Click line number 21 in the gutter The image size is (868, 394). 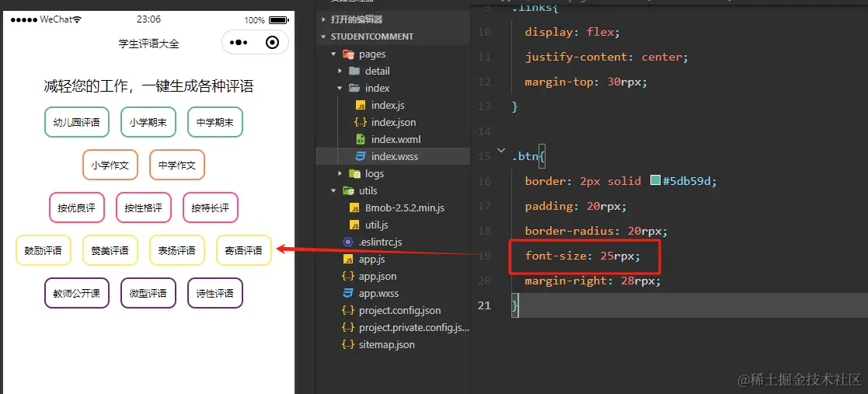click(x=484, y=305)
